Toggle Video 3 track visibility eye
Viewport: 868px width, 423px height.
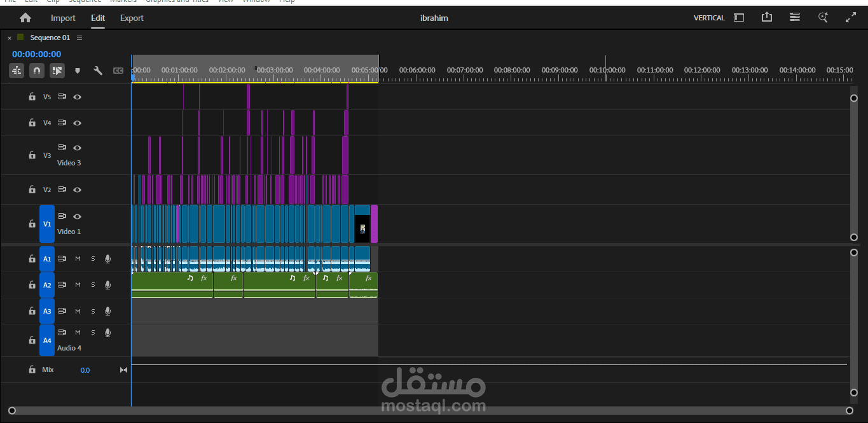click(x=77, y=148)
